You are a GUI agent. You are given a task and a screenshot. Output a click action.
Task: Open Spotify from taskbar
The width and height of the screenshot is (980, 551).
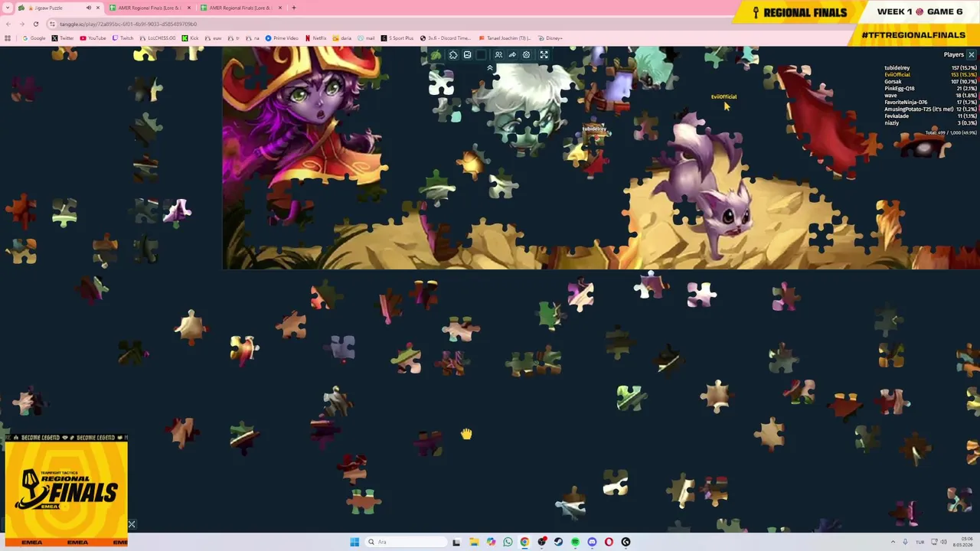pos(575,542)
